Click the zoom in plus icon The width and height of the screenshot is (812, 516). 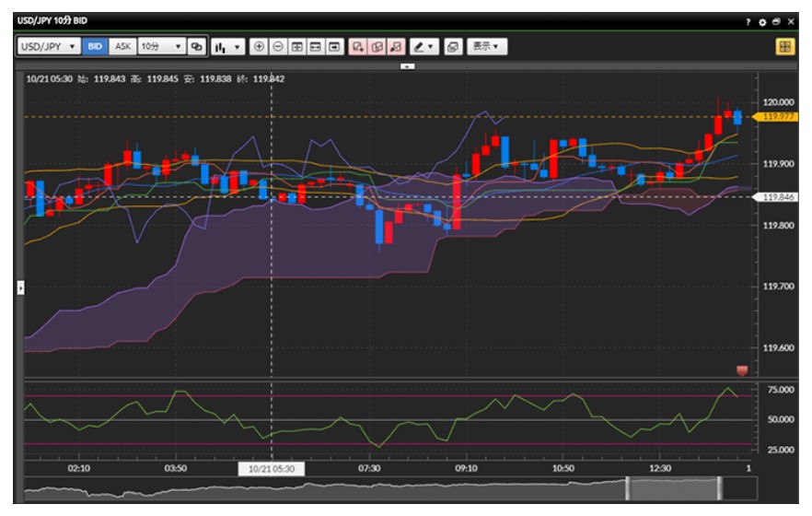[259, 46]
